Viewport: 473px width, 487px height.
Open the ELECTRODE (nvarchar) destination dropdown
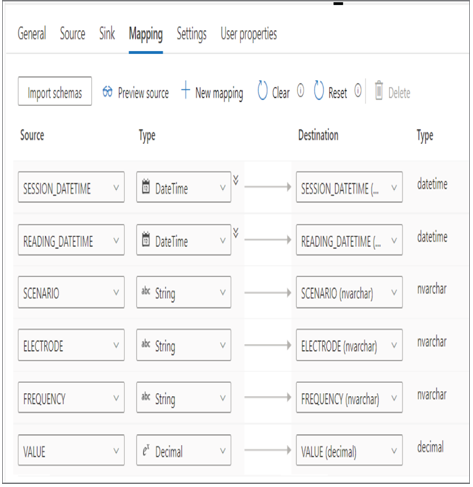click(x=349, y=345)
